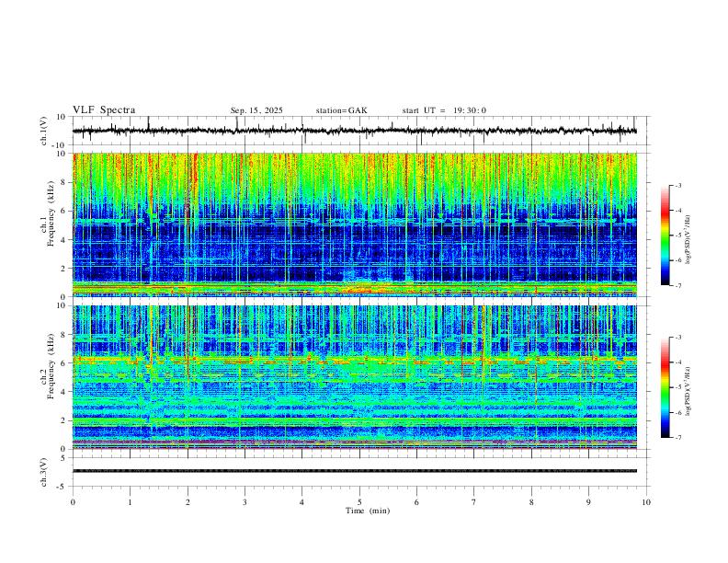Screen dimensions: 728x563
Task: Click the "ch.1(V)" axis label
Action: pyautogui.click(x=44, y=131)
